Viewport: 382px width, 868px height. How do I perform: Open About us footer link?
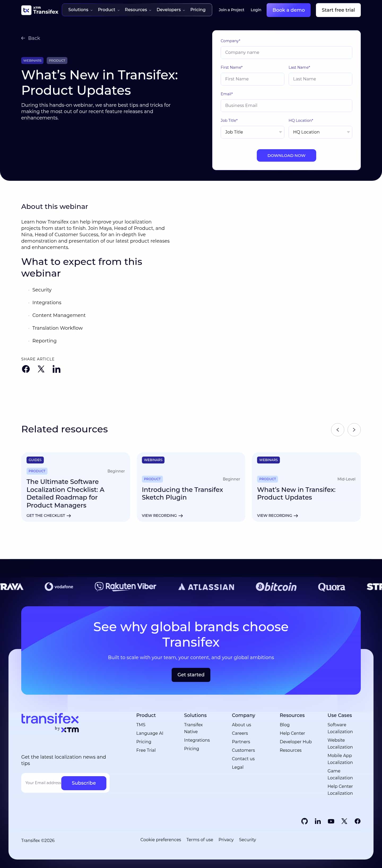coord(241,725)
